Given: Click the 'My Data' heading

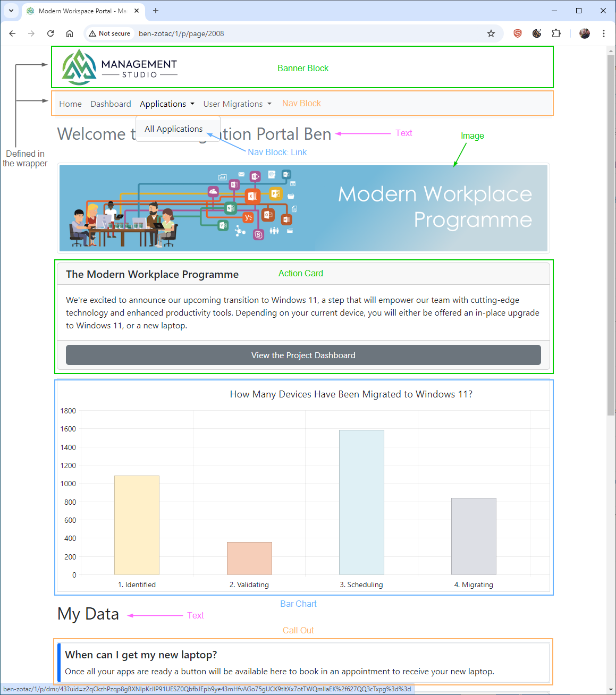Looking at the screenshot, I should 88,614.
